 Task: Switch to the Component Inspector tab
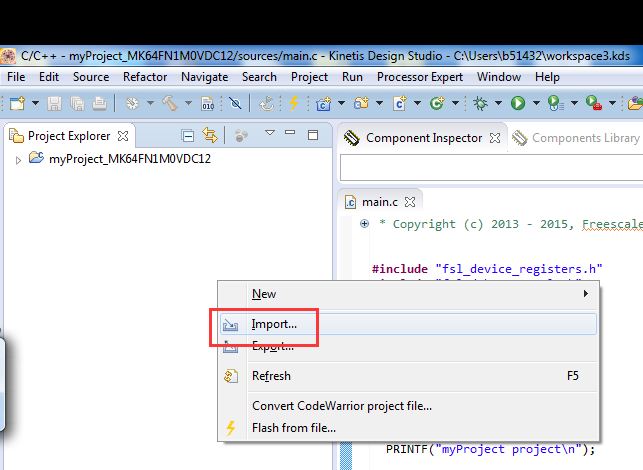point(424,138)
